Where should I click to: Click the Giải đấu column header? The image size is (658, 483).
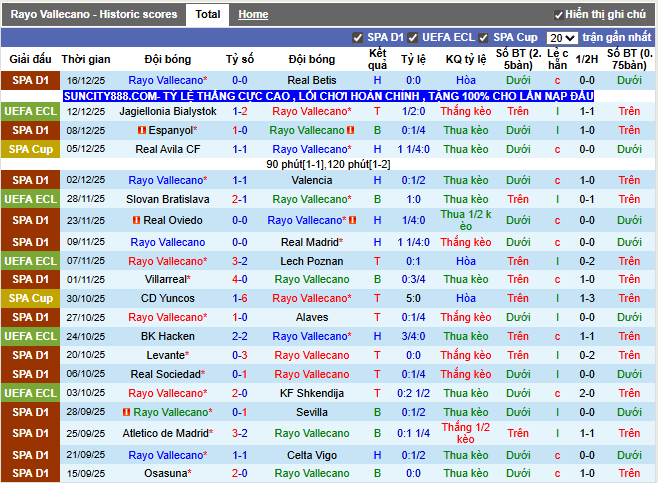[30, 59]
